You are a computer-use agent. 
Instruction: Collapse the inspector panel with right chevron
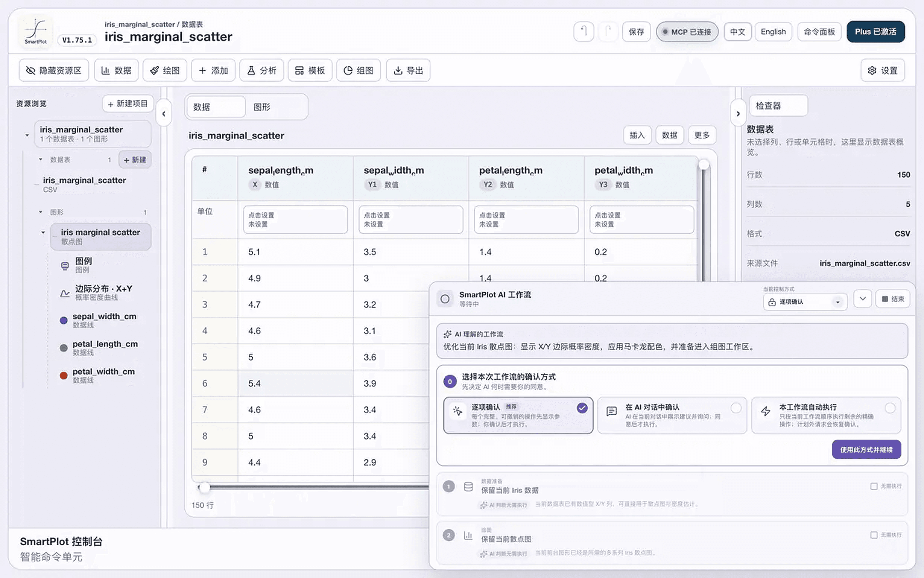pos(738,114)
